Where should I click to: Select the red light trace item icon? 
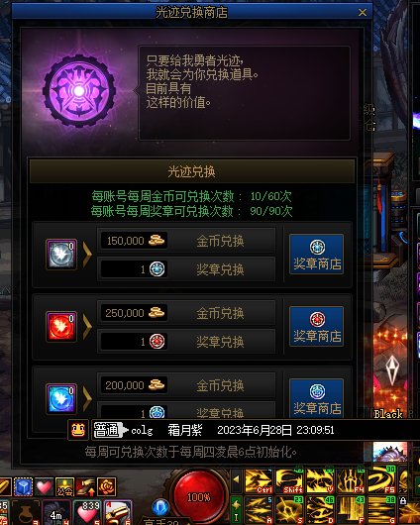tap(61, 327)
